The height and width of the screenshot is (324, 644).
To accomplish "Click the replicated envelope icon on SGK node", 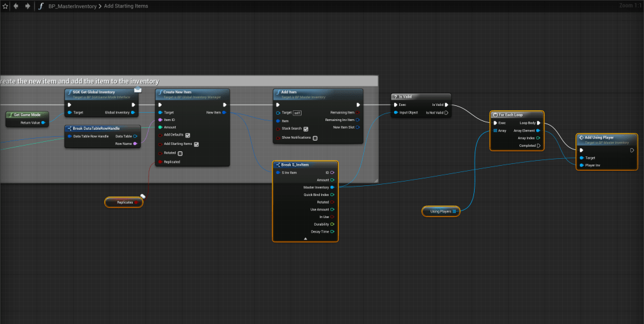I will [x=137, y=90].
